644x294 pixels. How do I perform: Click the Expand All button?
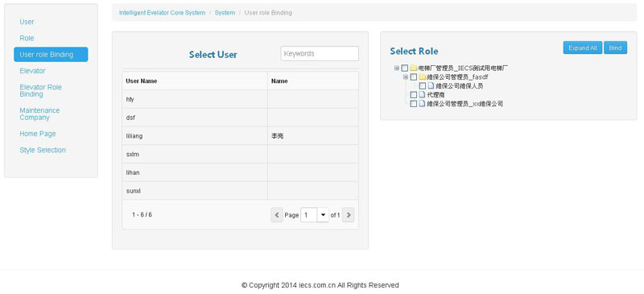coord(582,48)
